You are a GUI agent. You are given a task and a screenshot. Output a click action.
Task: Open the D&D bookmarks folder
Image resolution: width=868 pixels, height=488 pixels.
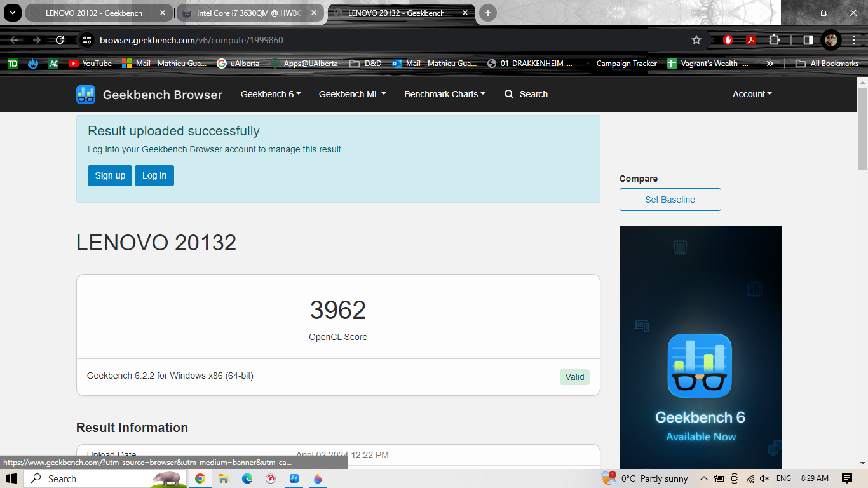(365, 64)
